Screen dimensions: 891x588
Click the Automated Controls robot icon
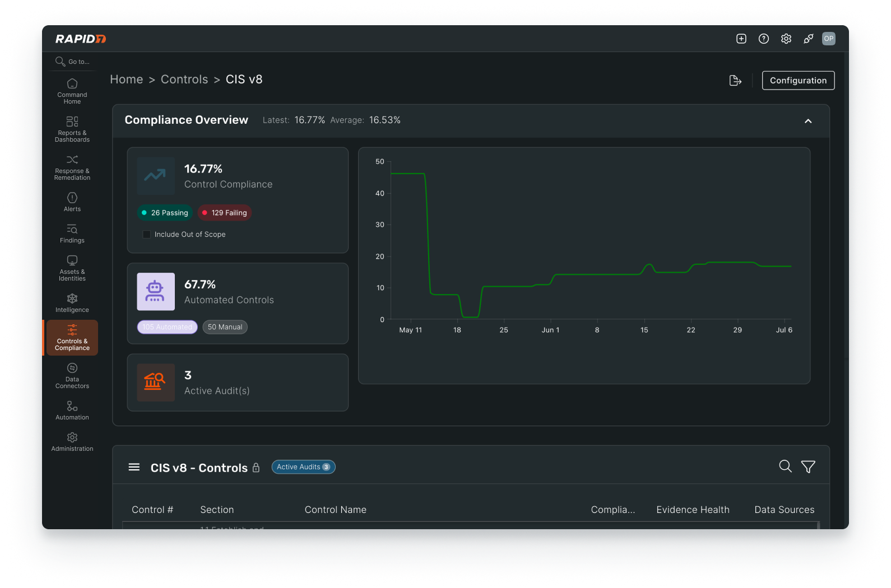click(156, 292)
